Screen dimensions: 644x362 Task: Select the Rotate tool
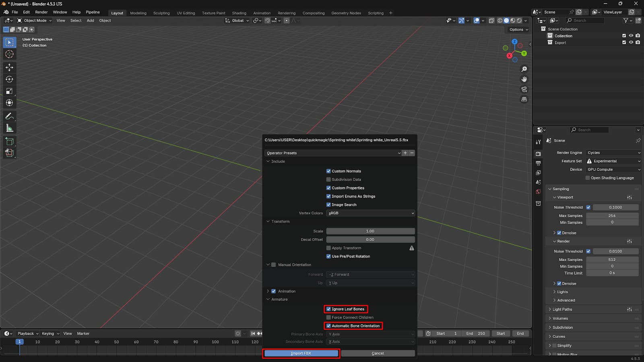tap(9, 79)
